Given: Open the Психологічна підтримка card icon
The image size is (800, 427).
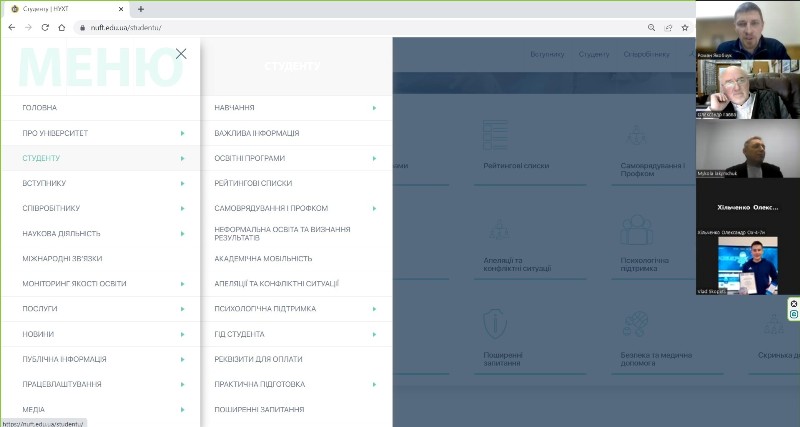Looking at the screenshot, I should point(636,230).
